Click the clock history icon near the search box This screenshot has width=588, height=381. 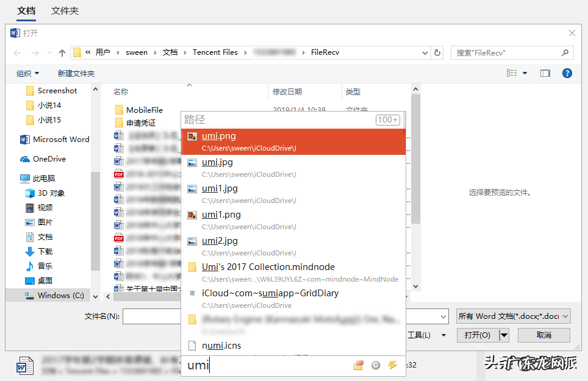pyautogui.click(x=376, y=365)
